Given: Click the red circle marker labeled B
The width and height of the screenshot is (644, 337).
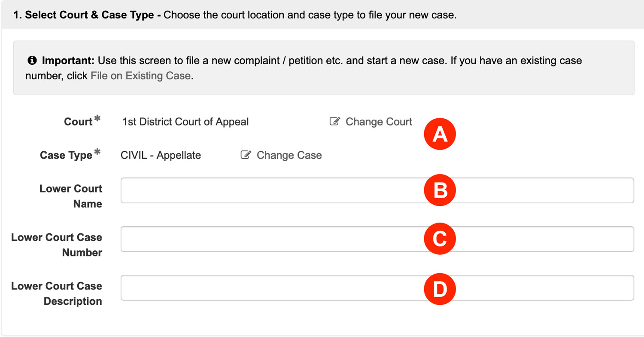Looking at the screenshot, I should [440, 190].
